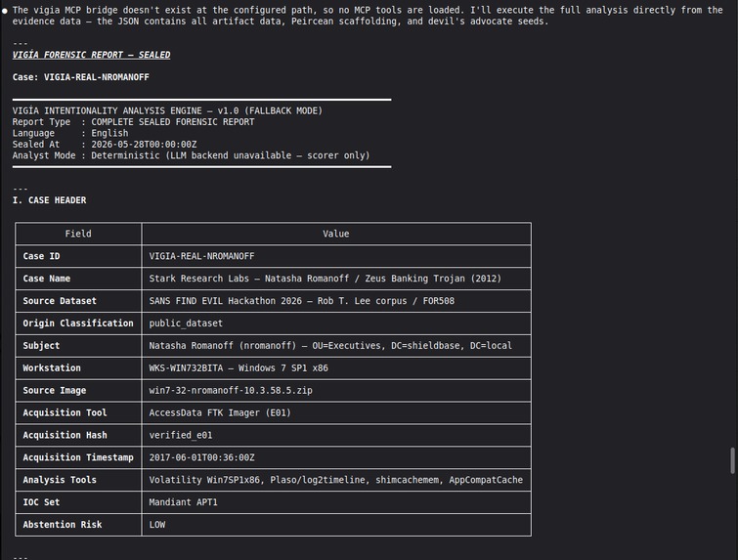Click the Value column header
This screenshot has height=560, width=738.
click(x=336, y=234)
